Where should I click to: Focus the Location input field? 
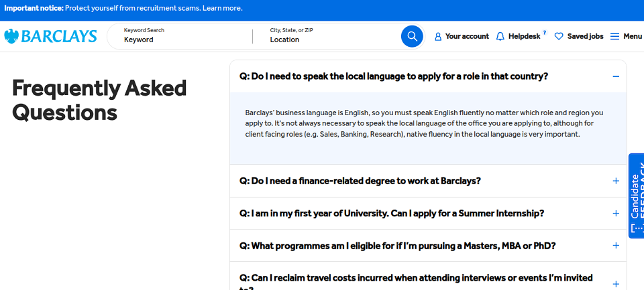[x=333, y=40]
